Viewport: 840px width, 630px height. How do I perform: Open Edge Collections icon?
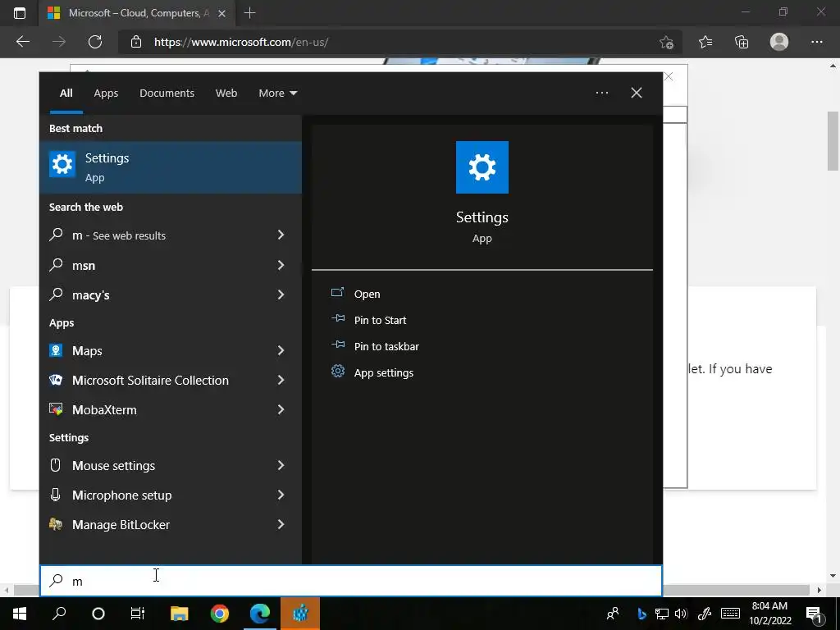point(742,42)
